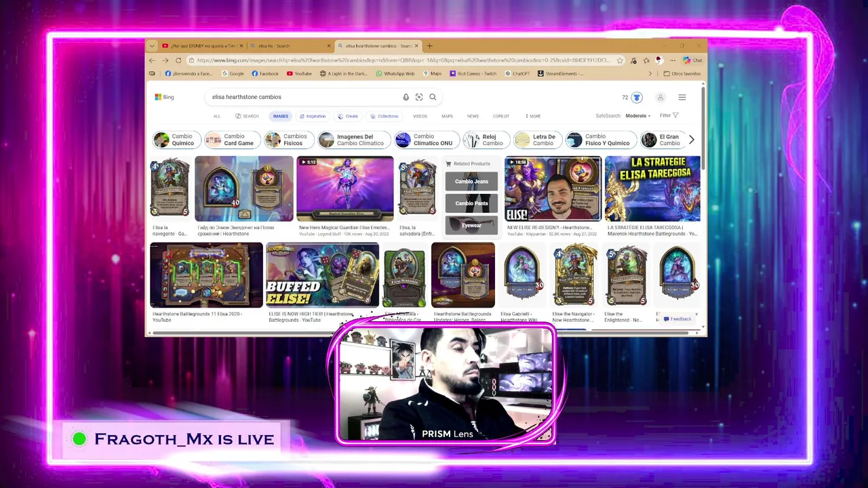The width and height of the screenshot is (868, 488).
Task: Open the Filter options
Action: [x=669, y=115]
